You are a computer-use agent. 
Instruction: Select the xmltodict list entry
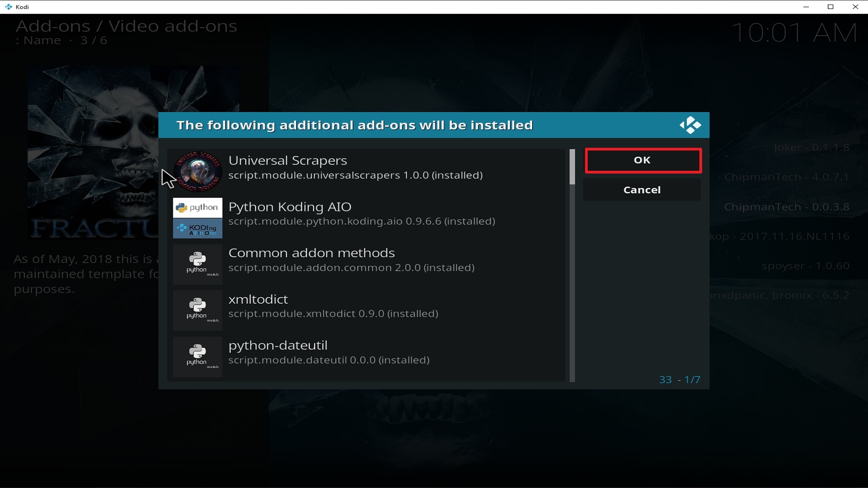tap(366, 310)
